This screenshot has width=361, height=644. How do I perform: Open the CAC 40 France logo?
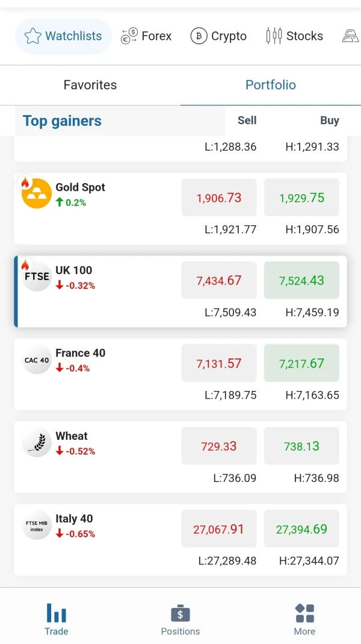pyautogui.click(x=37, y=360)
